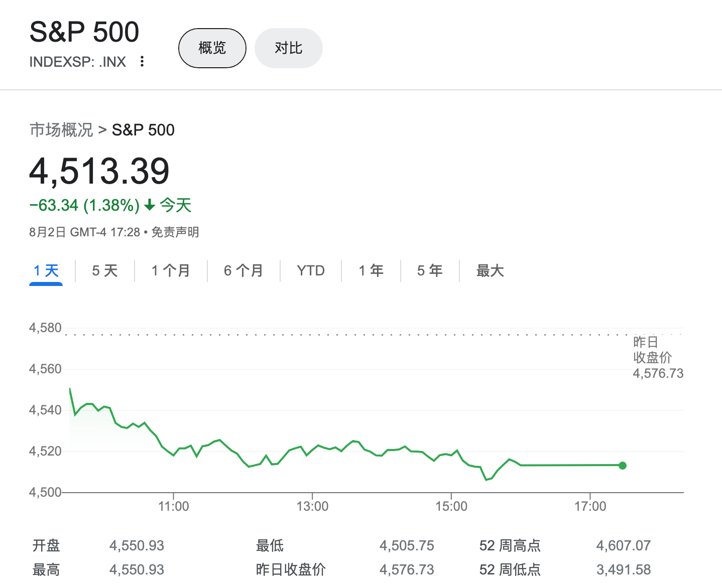Viewport: 722px width, 588px height.
Task: Select the 6 个月 time range
Action: click(244, 270)
